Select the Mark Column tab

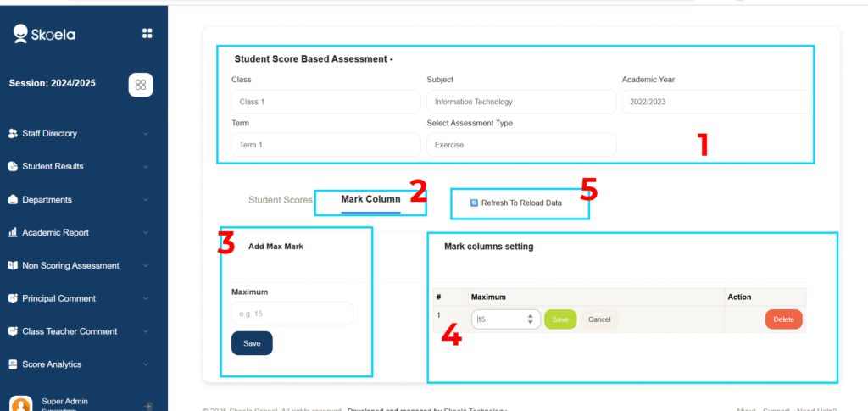tap(370, 200)
